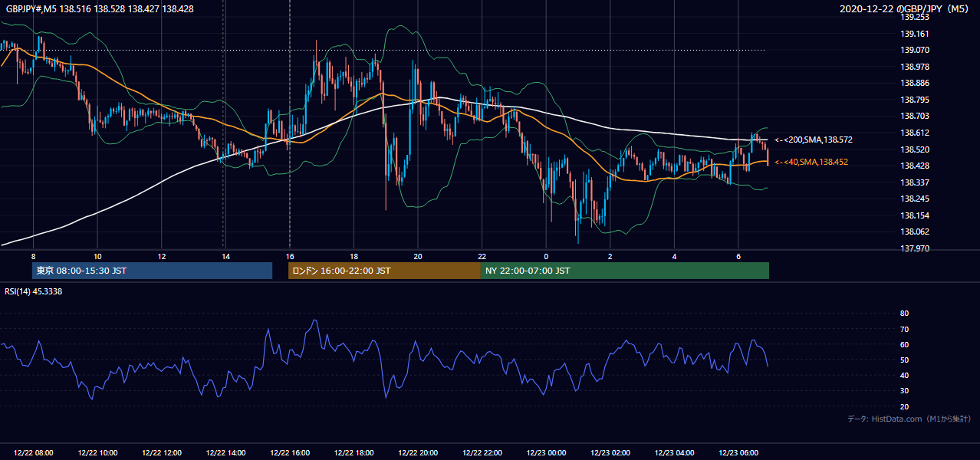Click the 138.703 price axis label
The width and height of the screenshot is (980, 460).
(x=915, y=117)
